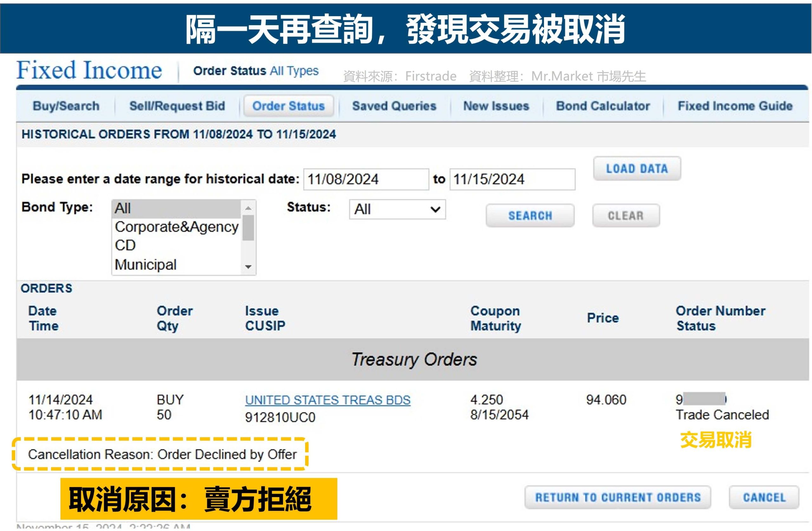812x531 pixels.
Task: Click the Order Qty column header
Action: tap(175, 318)
